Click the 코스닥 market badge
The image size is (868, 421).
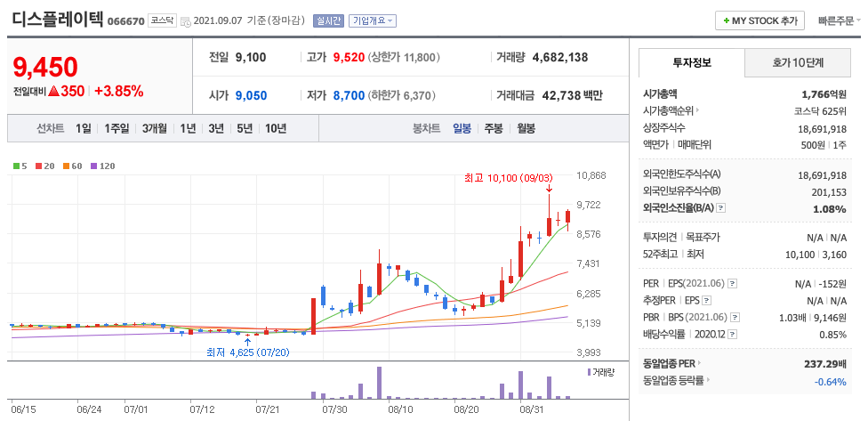coord(162,21)
